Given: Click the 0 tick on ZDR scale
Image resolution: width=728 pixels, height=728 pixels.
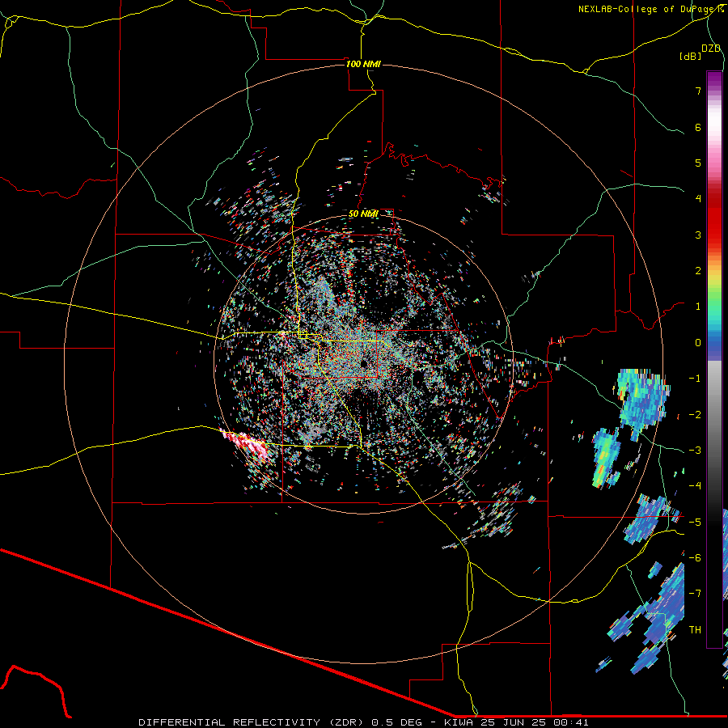Looking at the screenshot, I should click(x=698, y=343).
